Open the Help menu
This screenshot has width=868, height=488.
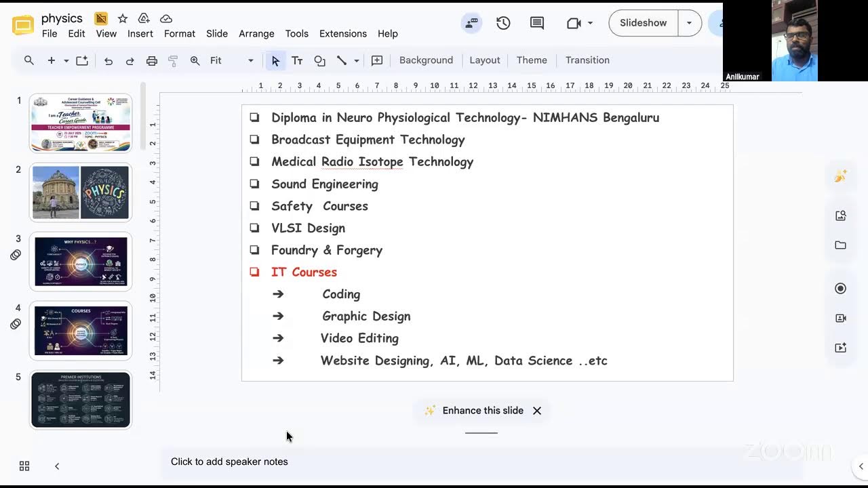388,34
